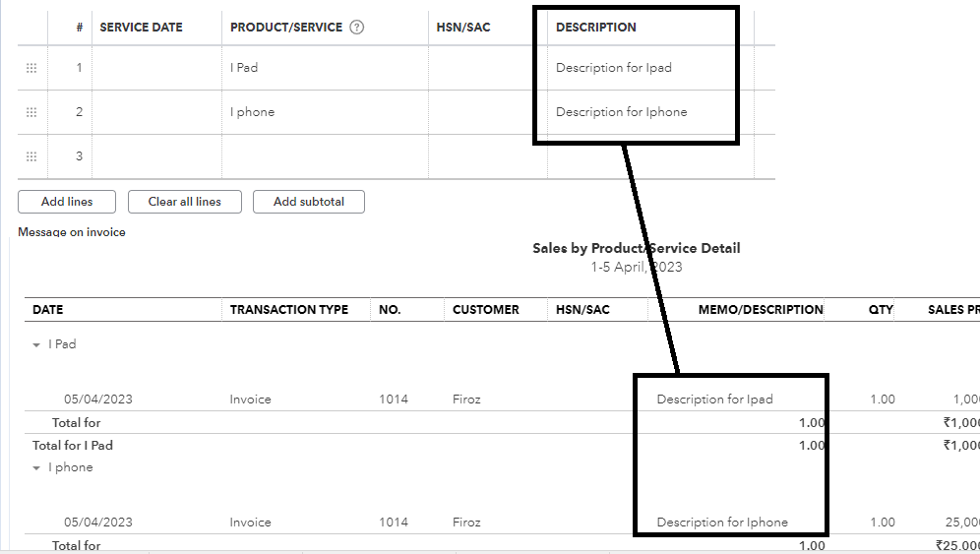Collapse the I phone report group
Screen dimensions: 980x554
37,468
